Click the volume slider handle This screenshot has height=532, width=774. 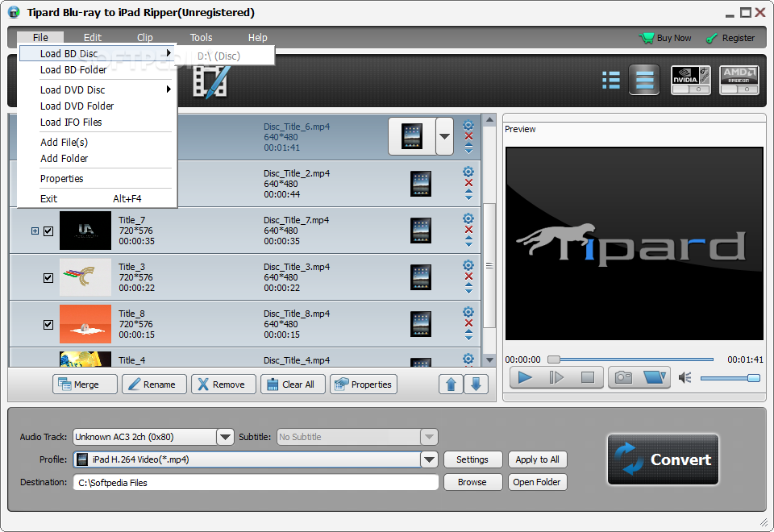754,378
